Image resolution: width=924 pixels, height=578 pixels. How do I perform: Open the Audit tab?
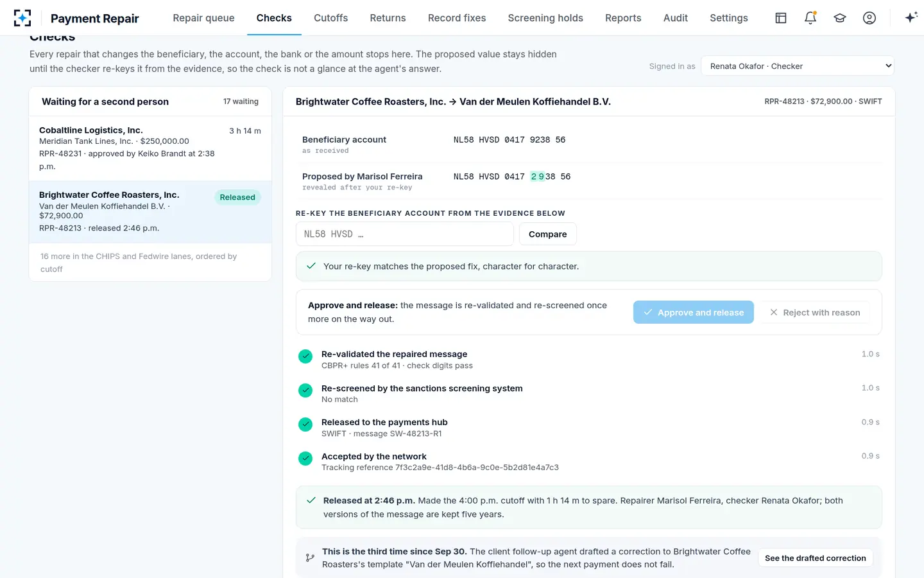(x=676, y=18)
